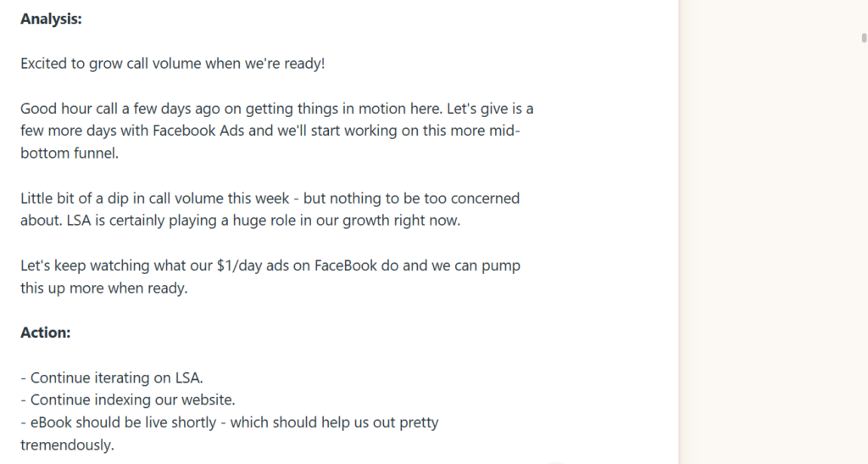This screenshot has height=464, width=868.
Task: Click the word "tremendously." on last line
Action: tap(67, 444)
